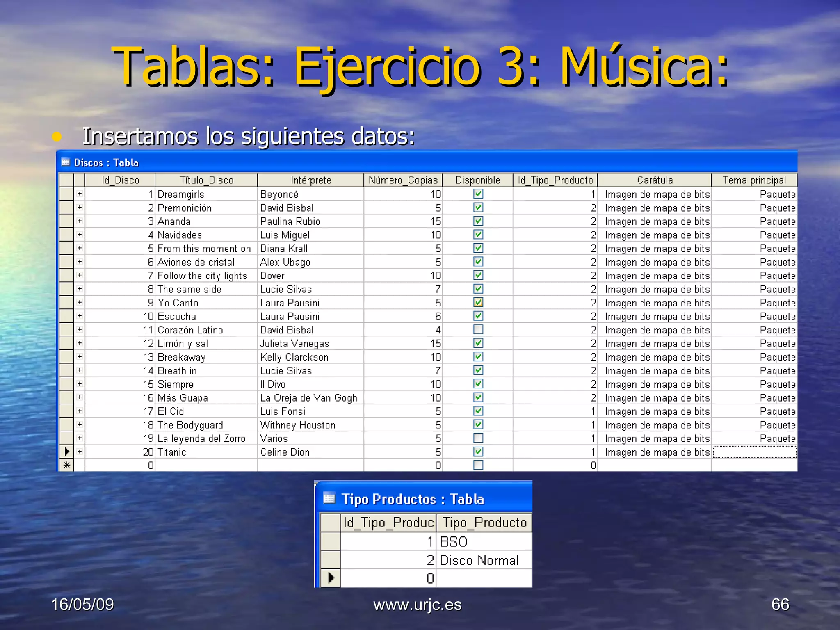
Task: Select the Título_Disco column header
Action: [206, 180]
